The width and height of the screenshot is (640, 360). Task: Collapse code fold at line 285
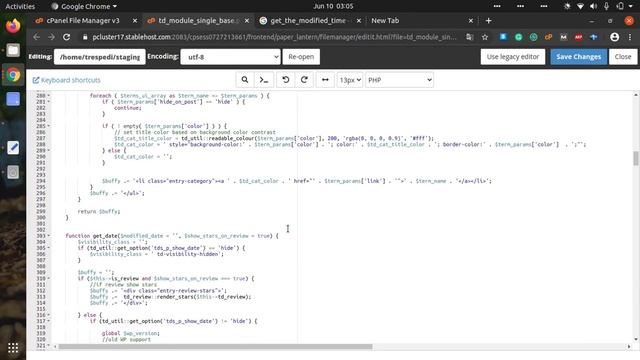(x=49, y=126)
